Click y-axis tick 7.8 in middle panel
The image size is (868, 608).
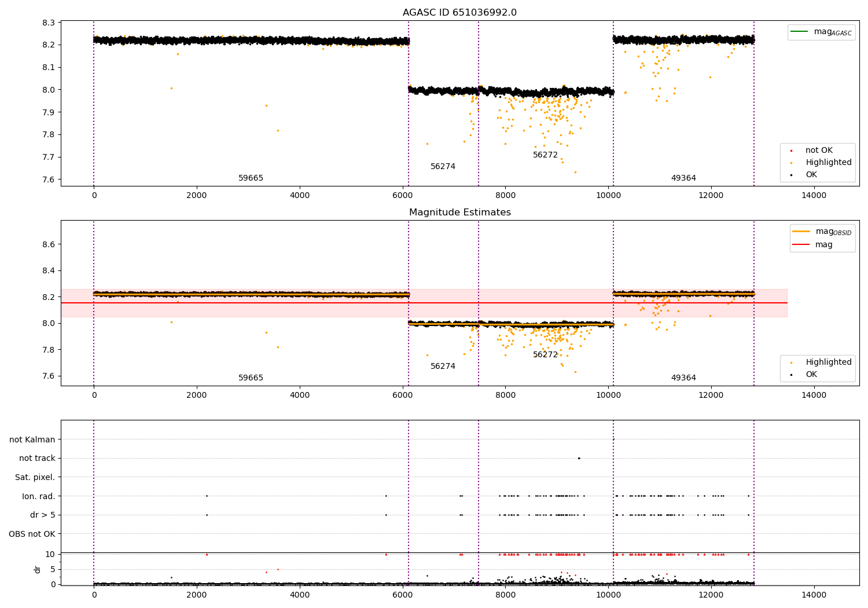coord(49,350)
